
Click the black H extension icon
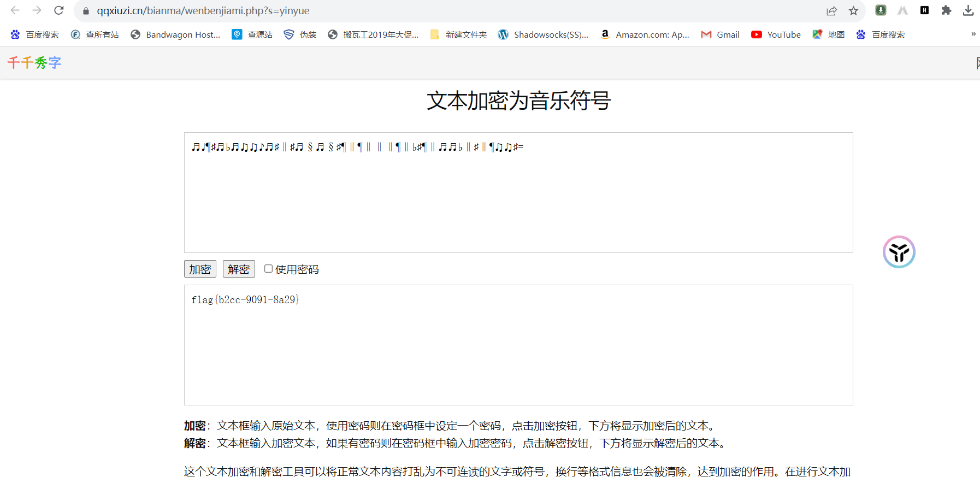click(x=924, y=10)
